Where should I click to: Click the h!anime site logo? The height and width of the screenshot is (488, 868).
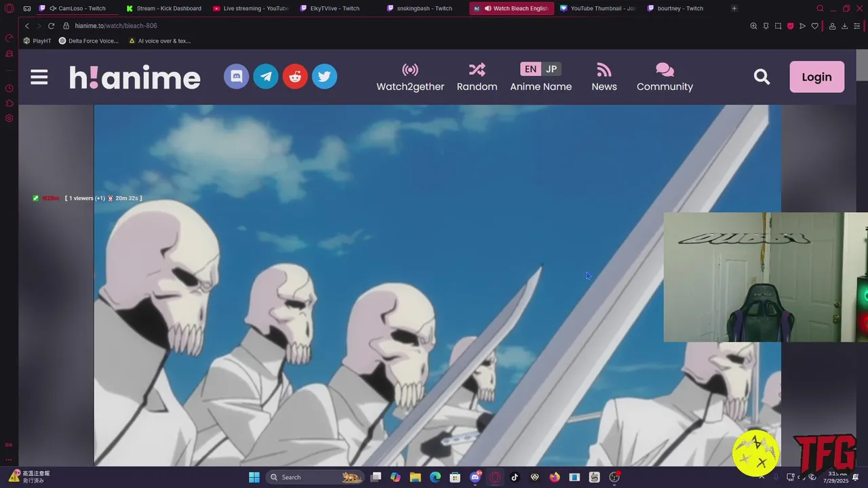point(135,77)
